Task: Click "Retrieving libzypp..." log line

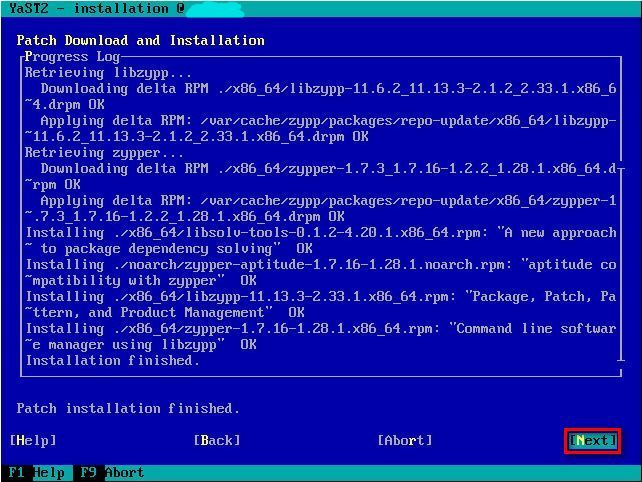Action: (x=108, y=73)
